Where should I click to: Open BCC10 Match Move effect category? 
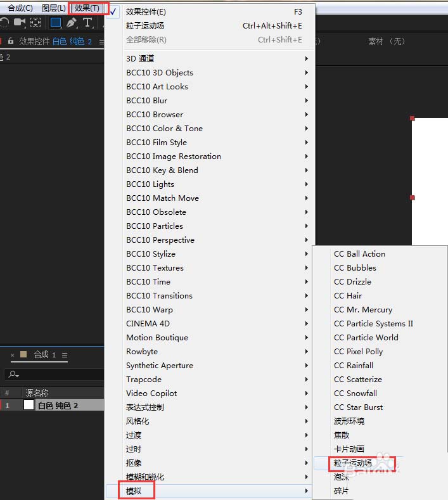210,198
